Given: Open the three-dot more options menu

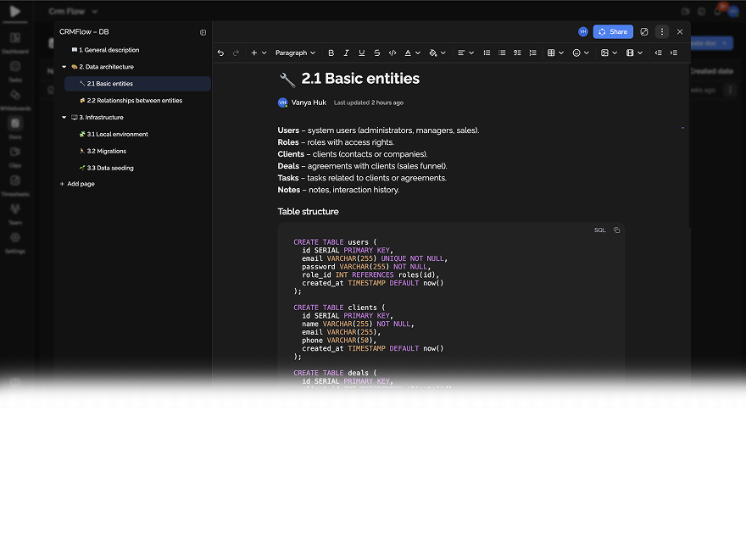Looking at the screenshot, I should (x=662, y=31).
